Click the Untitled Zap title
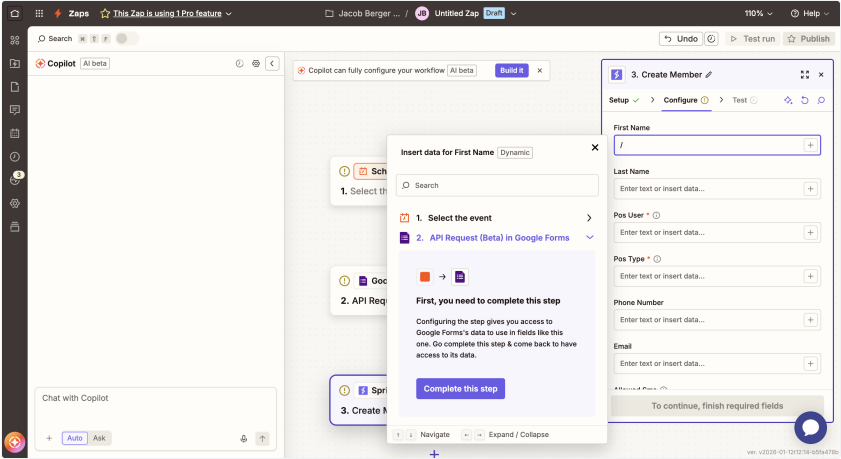This screenshot has width=841, height=459. pos(456,13)
